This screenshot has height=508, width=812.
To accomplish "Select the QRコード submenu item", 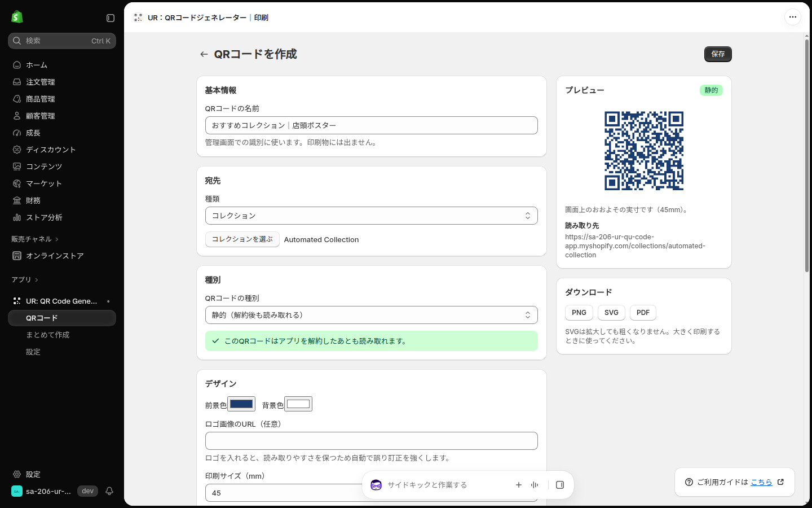I will tap(62, 318).
